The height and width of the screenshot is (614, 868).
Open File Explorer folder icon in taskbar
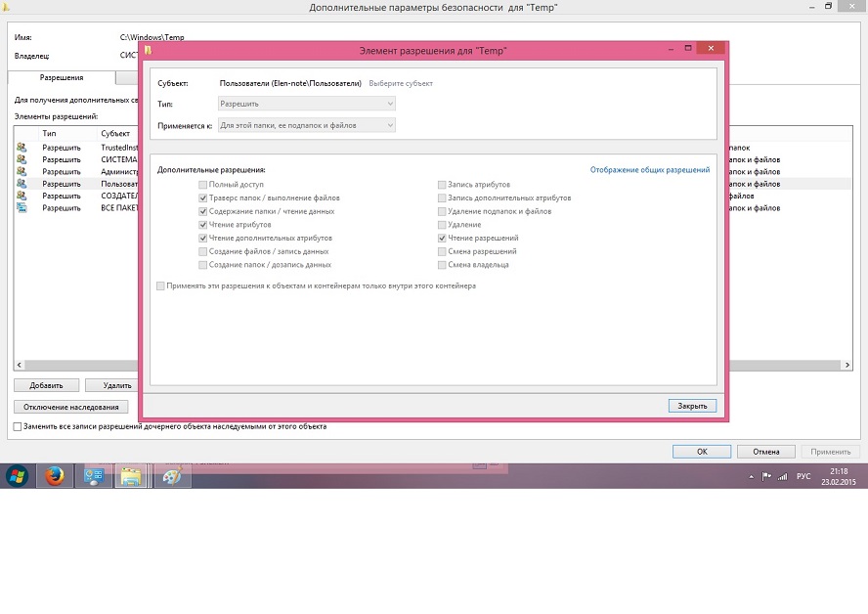[x=131, y=476]
